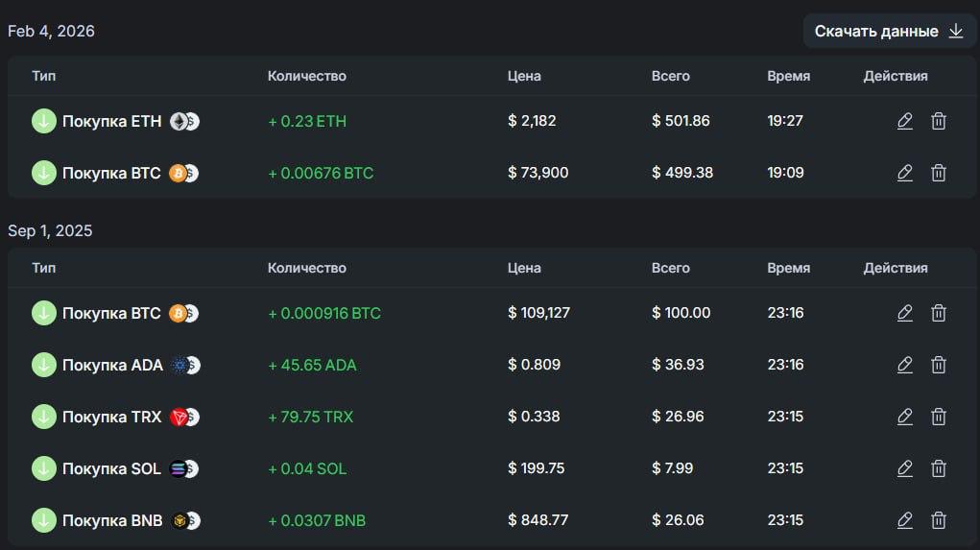Click the Скачать данные download button
This screenshot has width=980, height=550.
889,32
